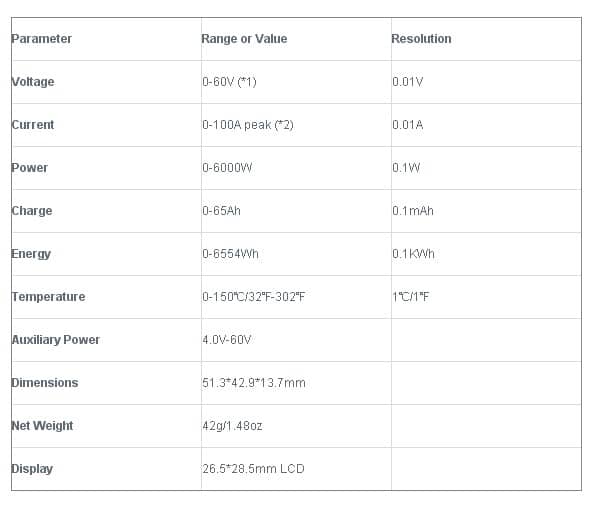Click the 0.1mAh resolution cell
The height and width of the screenshot is (506, 600).
pos(413,211)
